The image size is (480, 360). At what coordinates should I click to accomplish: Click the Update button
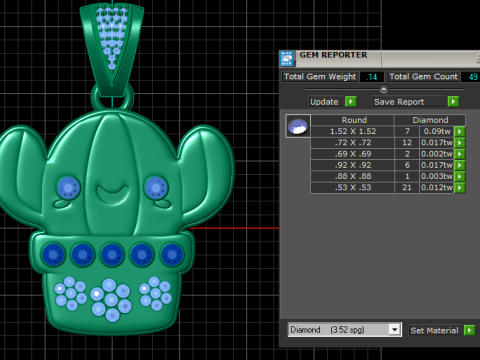[326, 102]
